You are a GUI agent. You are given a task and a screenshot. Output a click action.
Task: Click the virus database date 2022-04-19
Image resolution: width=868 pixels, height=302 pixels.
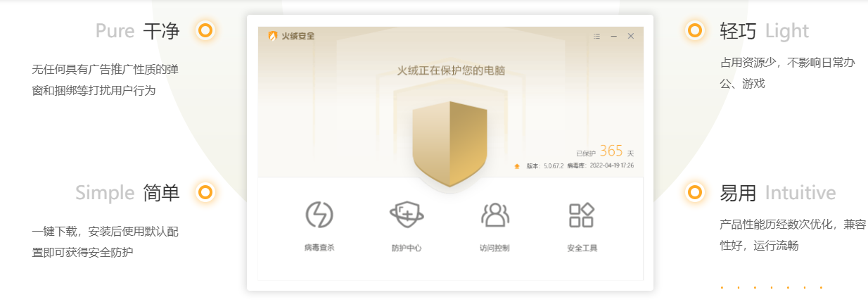point(601,166)
